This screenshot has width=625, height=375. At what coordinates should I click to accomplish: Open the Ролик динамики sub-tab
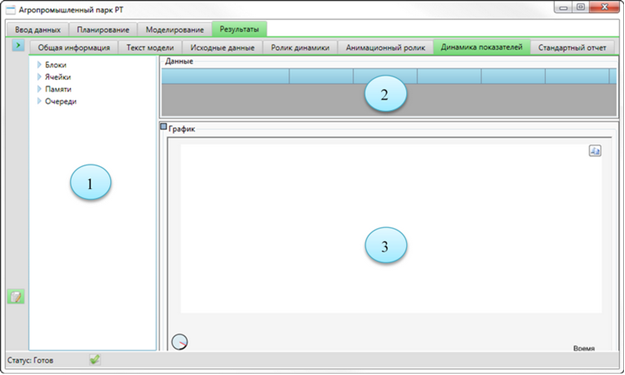(300, 47)
